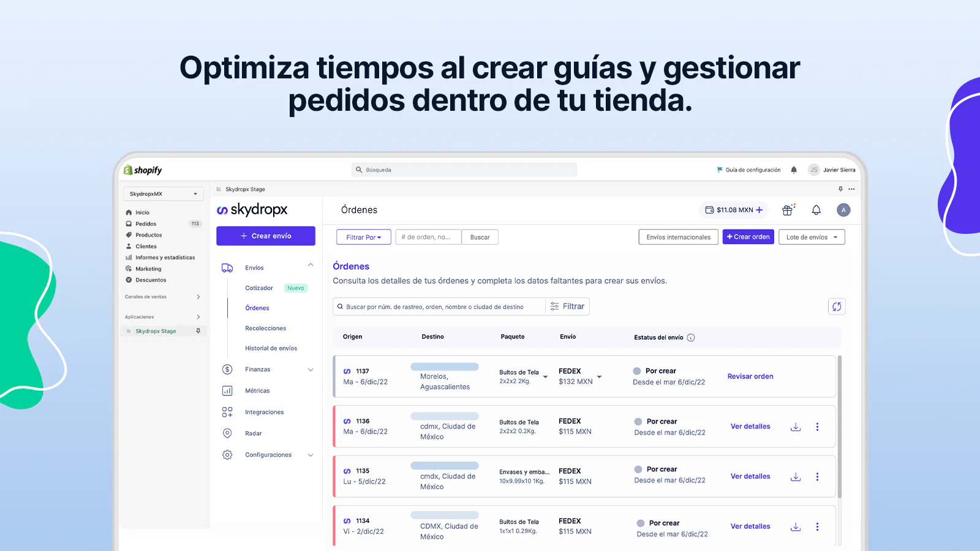980x551 pixels.
Task: Download the label for order 1136
Action: (796, 427)
